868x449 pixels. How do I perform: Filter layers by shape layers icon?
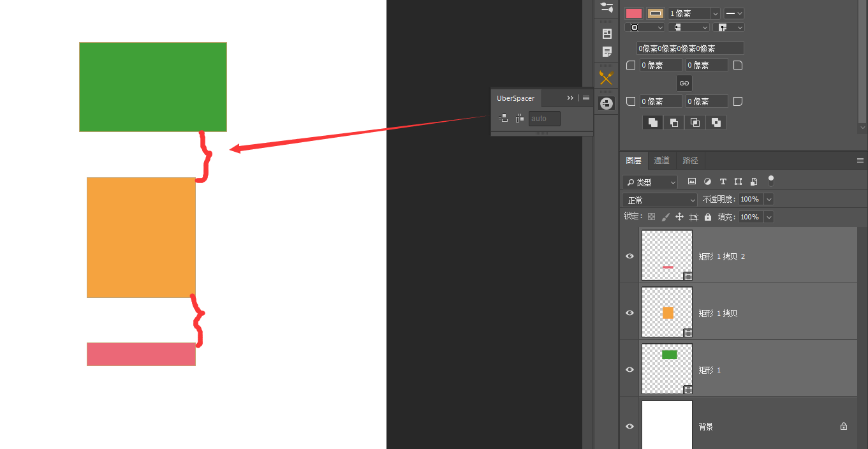[739, 182]
